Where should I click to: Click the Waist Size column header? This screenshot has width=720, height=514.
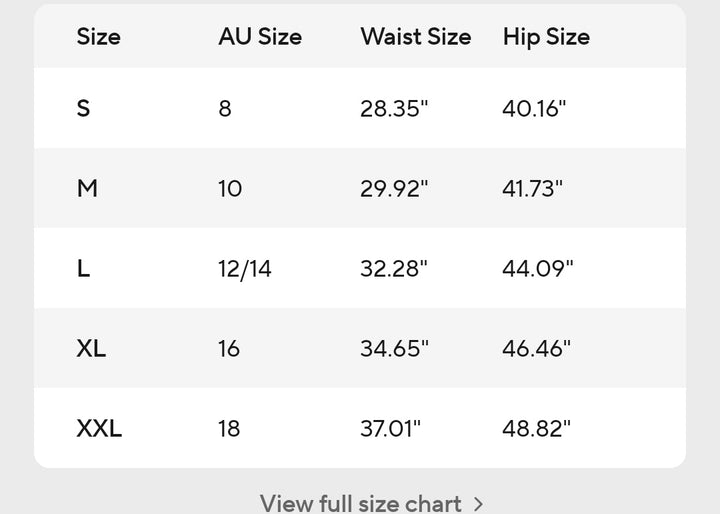(415, 37)
